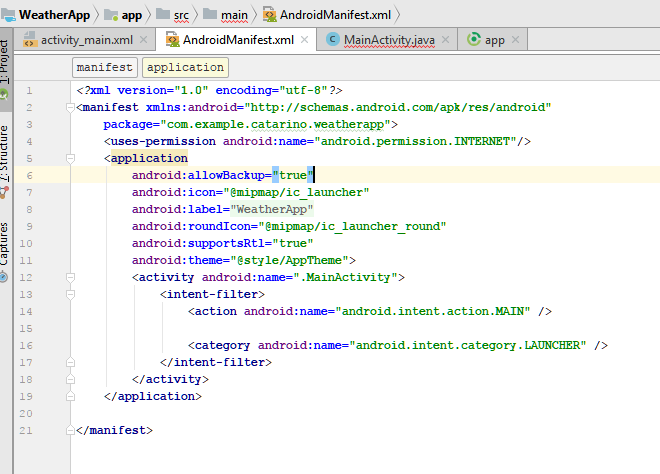Viewport: 660px width, 474px height.
Task: Click the android.intent.action.MAIN value
Action: [x=433, y=312]
